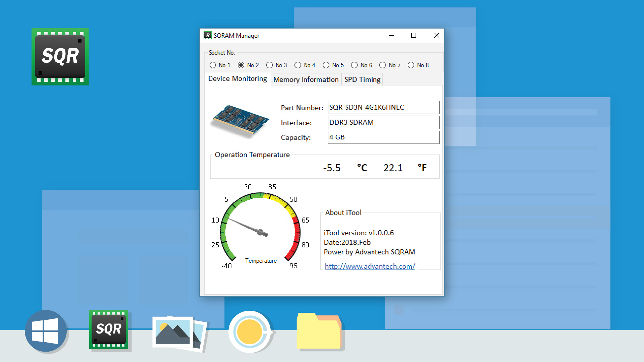Minimize the SQRAM Manager window

coord(391,36)
